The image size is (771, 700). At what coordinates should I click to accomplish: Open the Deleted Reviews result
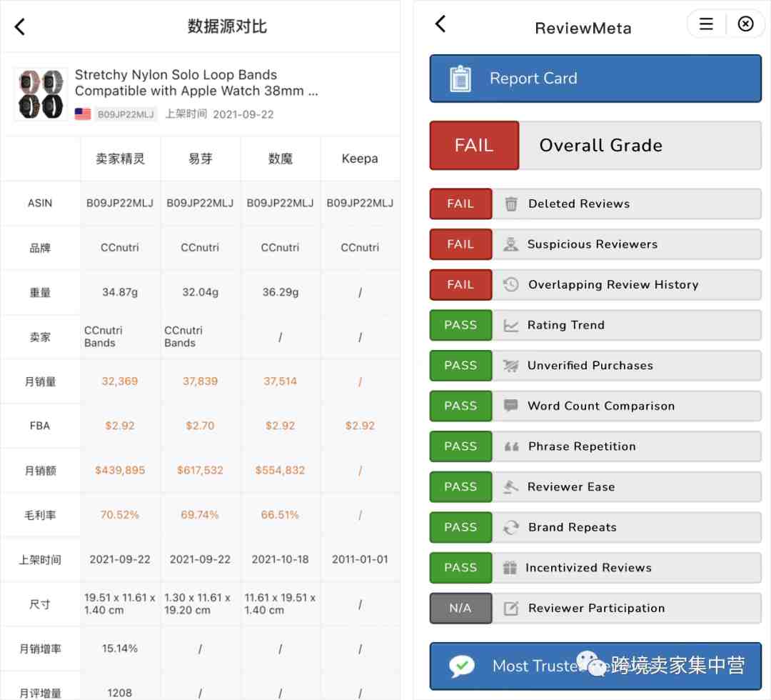pyautogui.click(x=595, y=204)
